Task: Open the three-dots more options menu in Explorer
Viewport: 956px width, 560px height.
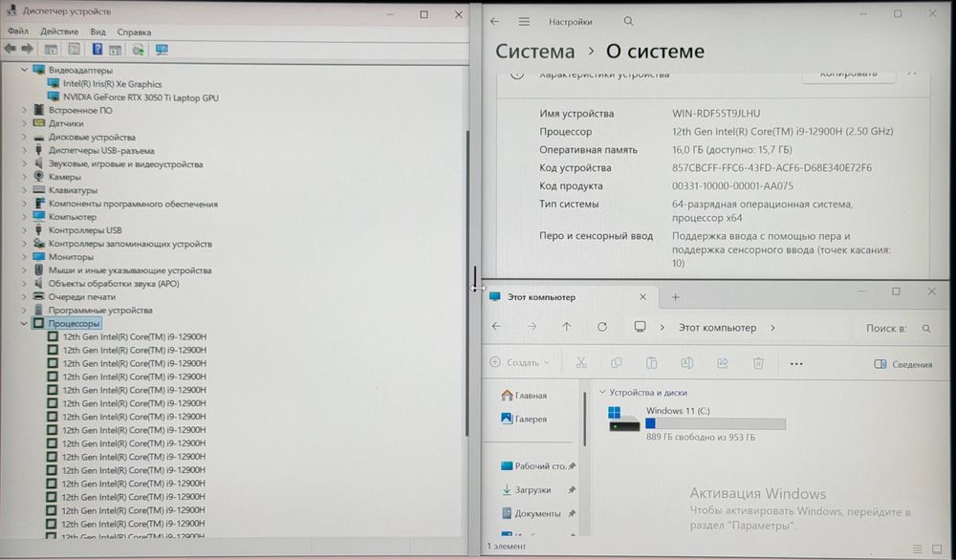Action: point(796,364)
